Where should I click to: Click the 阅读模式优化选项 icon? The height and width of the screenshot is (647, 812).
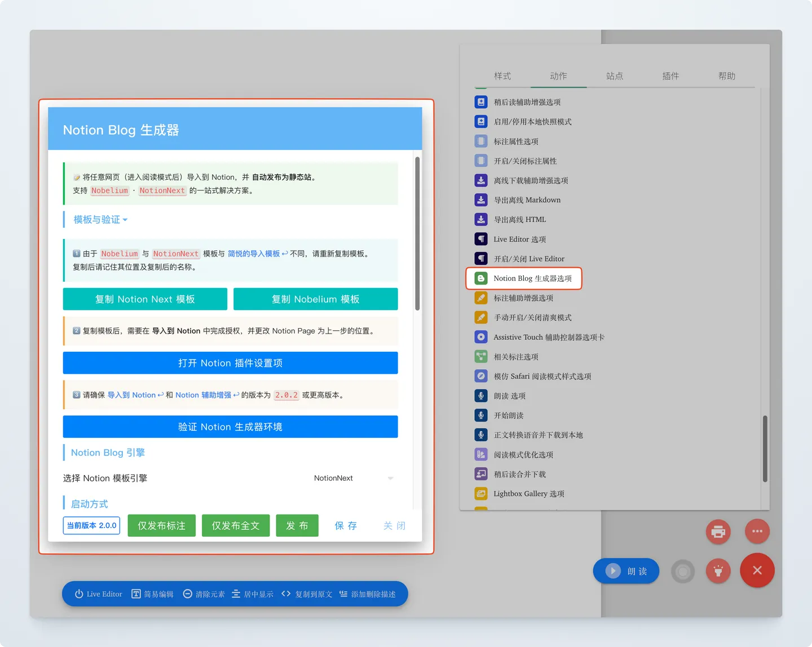pos(481,454)
